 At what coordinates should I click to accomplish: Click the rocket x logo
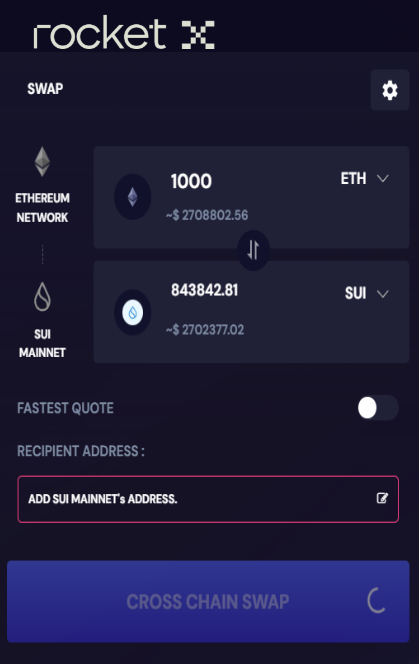pos(124,32)
